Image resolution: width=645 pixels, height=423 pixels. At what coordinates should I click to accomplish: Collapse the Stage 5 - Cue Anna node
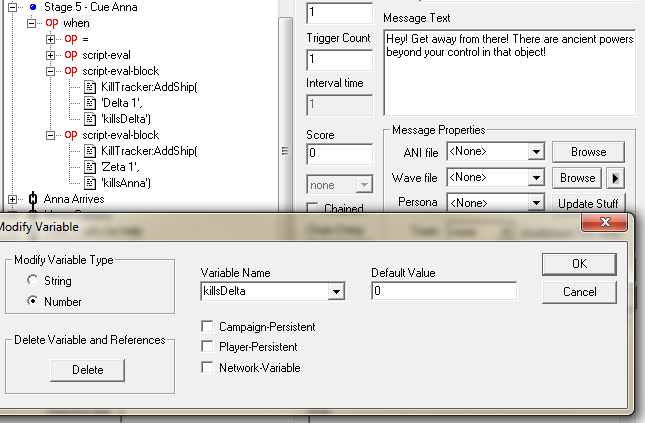[12, 7]
